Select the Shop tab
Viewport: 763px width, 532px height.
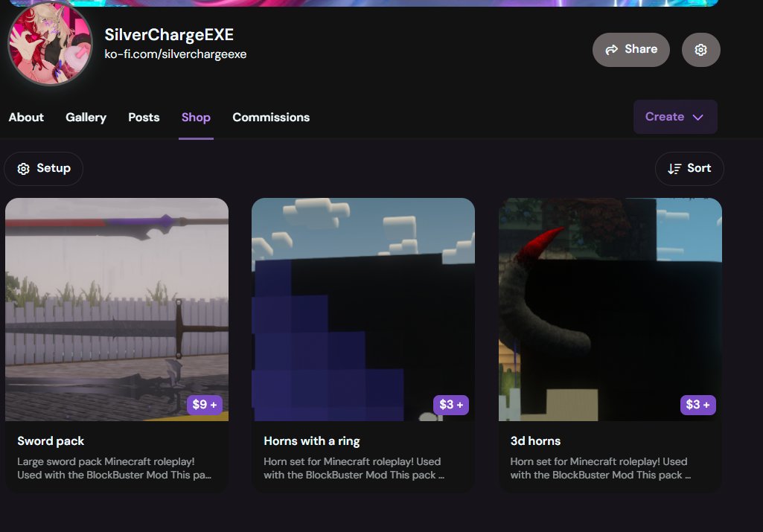196,118
